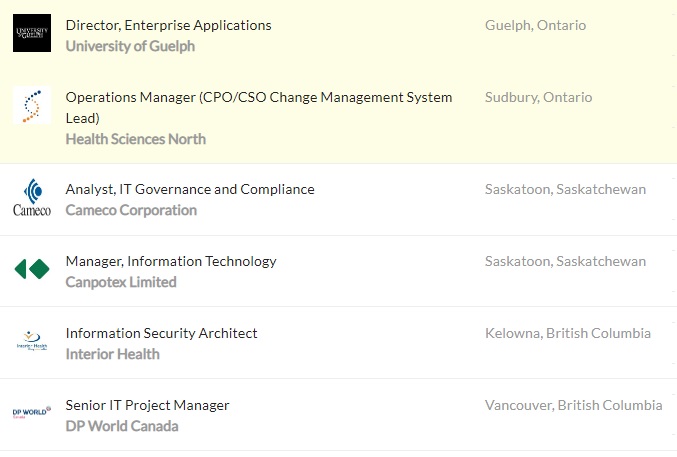677x457 pixels.
Task: Open Information Security Architect job listing
Action: 161,333
